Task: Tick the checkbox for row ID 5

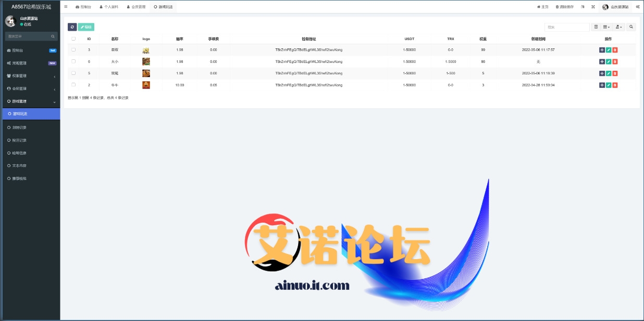Action: tap(73, 73)
